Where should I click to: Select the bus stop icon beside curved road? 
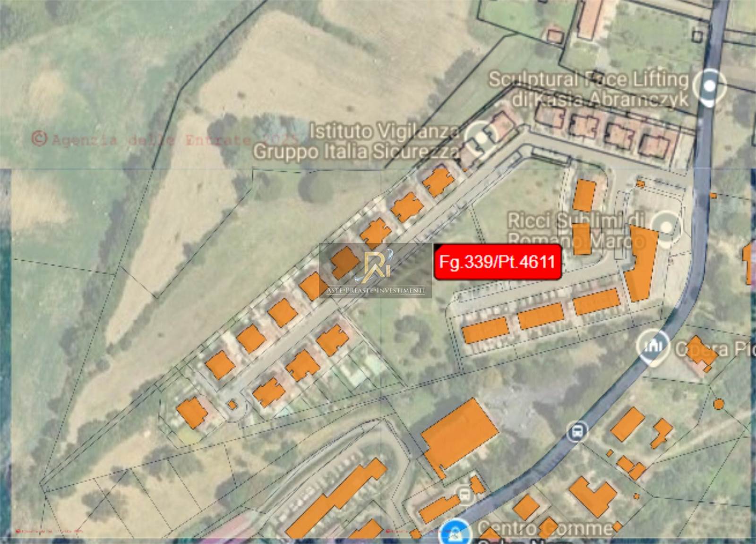[577, 432]
